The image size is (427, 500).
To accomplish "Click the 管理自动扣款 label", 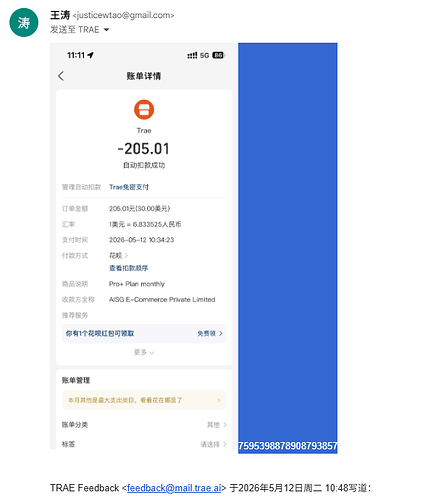I will click(x=81, y=187).
